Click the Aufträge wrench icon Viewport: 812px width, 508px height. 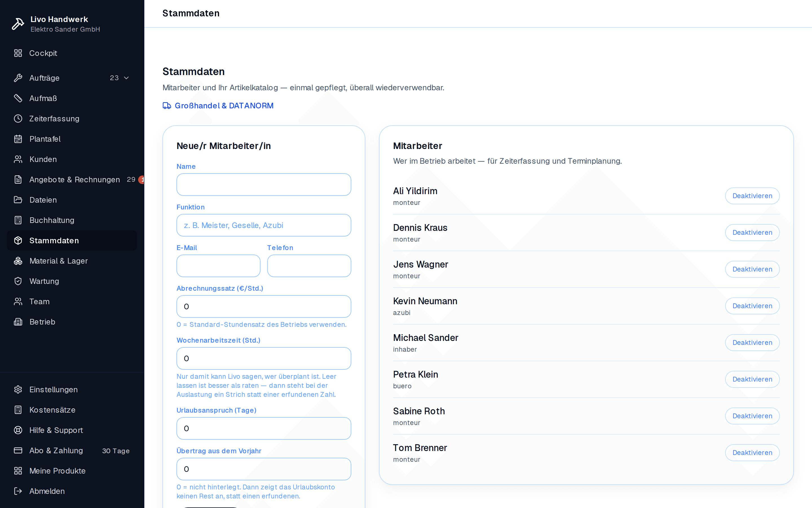[x=18, y=78]
